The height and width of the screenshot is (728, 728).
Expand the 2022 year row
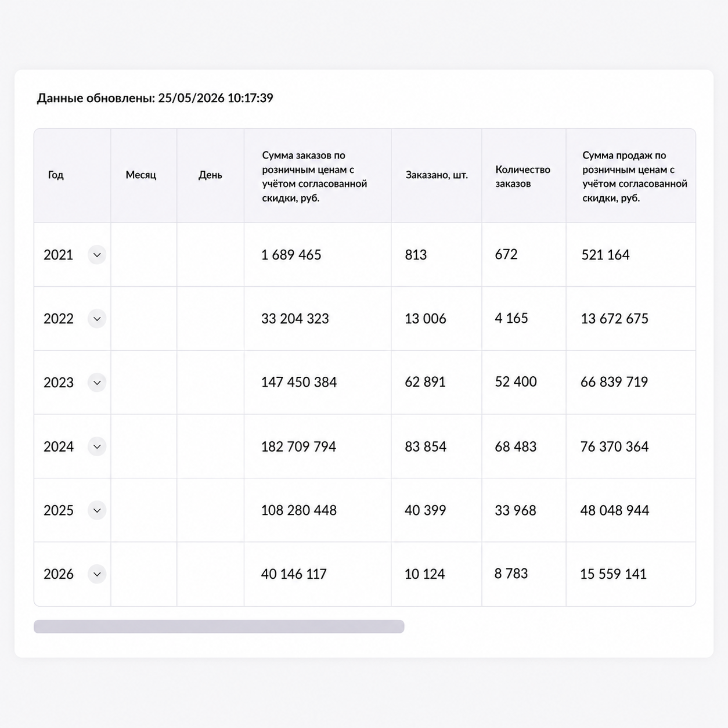tap(97, 319)
